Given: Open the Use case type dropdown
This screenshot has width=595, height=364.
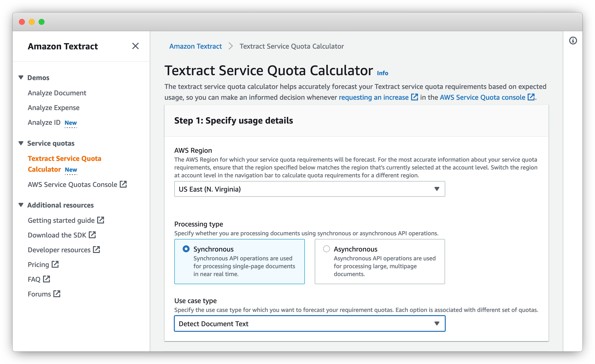Looking at the screenshot, I should click(x=310, y=323).
